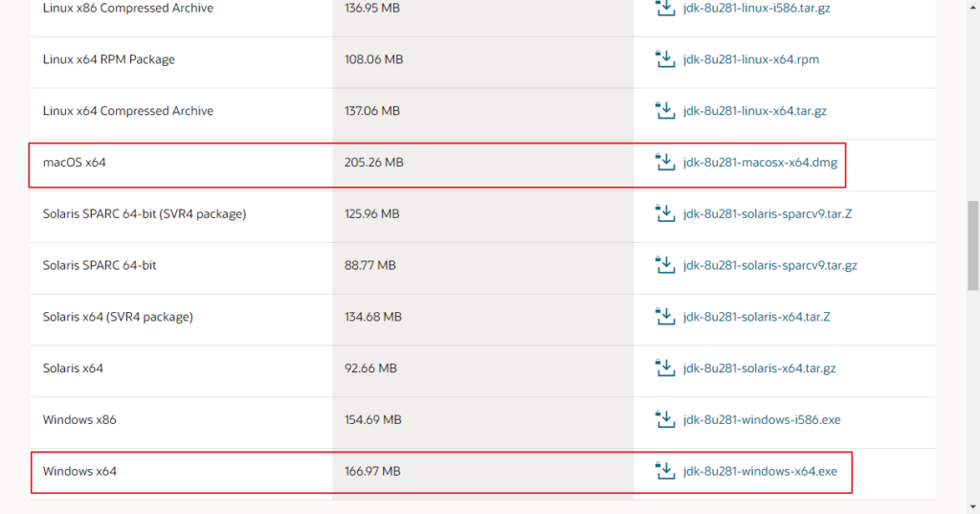
Task: Click download icon beside linux-x64.rpm
Action: click(665, 59)
